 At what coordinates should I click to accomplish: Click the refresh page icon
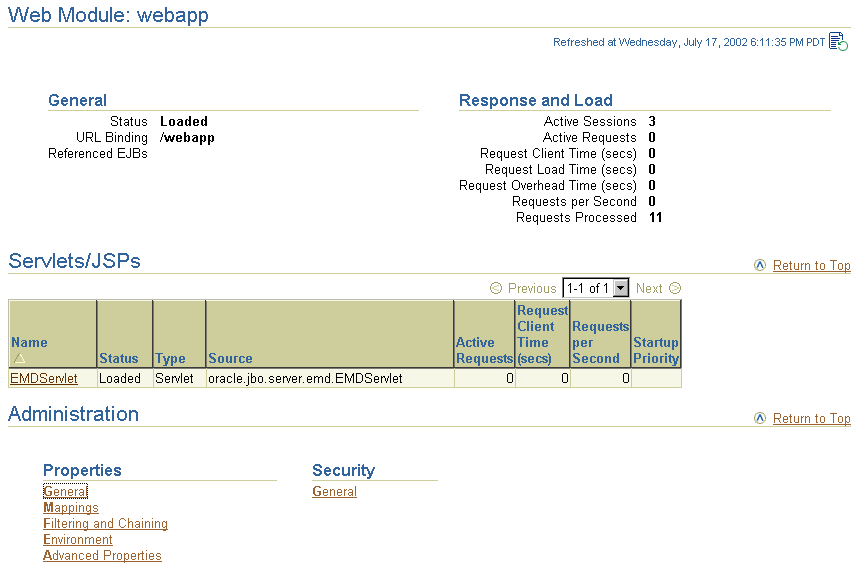(x=838, y=42)
